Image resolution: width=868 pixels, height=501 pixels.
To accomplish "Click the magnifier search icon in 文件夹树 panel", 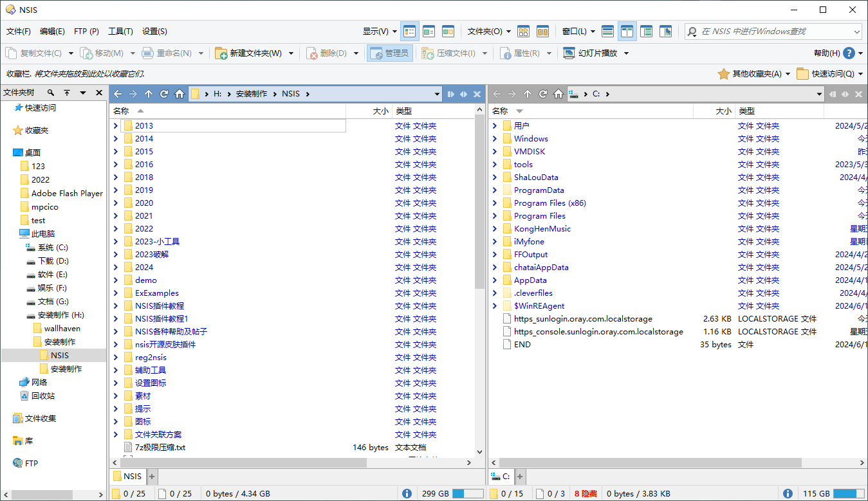I will coord(51,93).
